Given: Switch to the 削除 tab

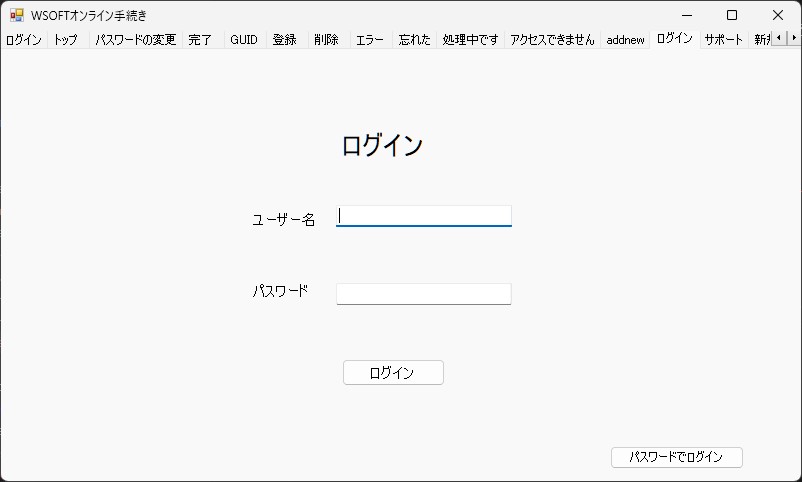Looking at the screenshot, I should [328, 40].
